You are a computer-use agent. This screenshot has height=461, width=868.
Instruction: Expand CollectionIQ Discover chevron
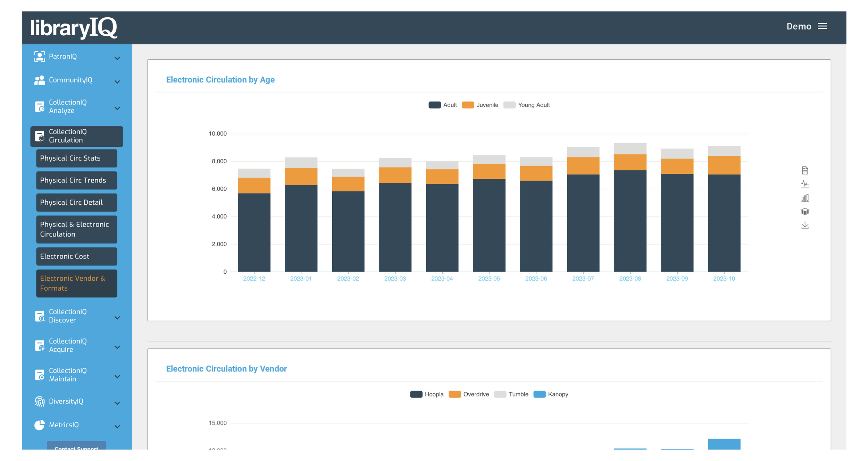(x=117, y=318)
